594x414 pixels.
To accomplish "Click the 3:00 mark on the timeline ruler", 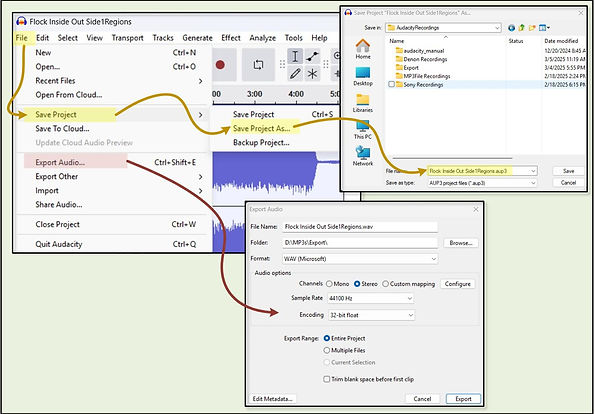I will pyautogui.click(x=255, y=94).
